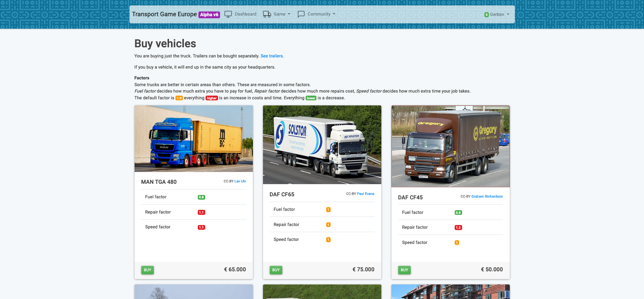Click the Community chat bubble icon
This screenshot has width=644, height=299.
301,14
